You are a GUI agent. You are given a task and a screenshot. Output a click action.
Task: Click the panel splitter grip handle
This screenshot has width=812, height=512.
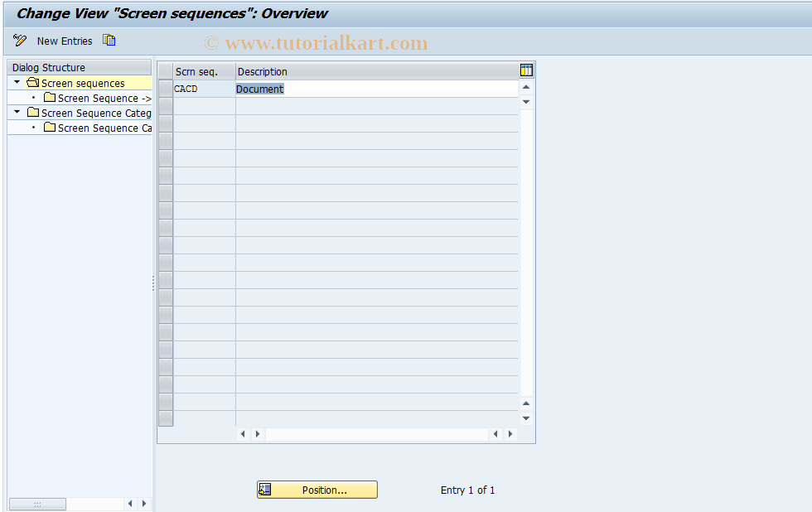pos(153,283)
